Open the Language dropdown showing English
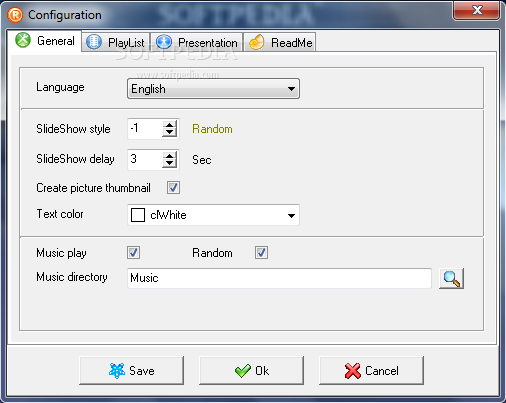The image size is (506, 403). click(213, 89)
